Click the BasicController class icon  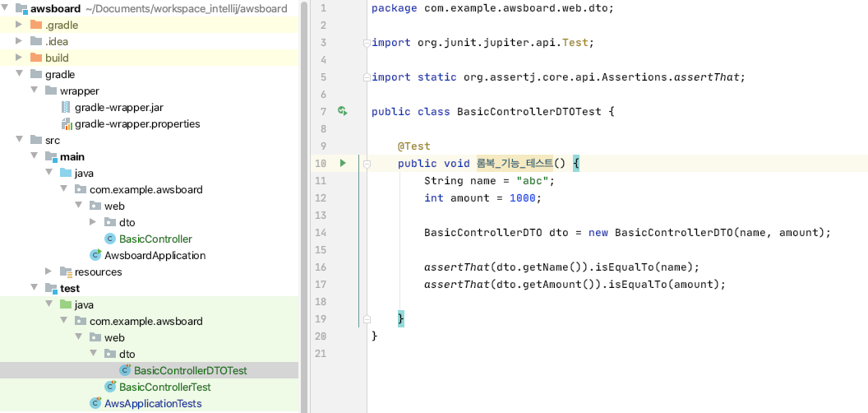click(110, 239)
